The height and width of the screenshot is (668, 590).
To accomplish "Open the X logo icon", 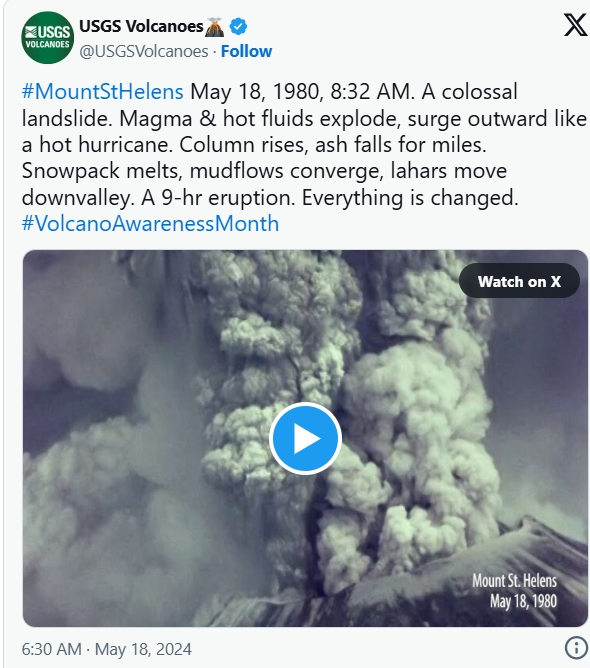I will pyautogui.click(x=576, y=25).
